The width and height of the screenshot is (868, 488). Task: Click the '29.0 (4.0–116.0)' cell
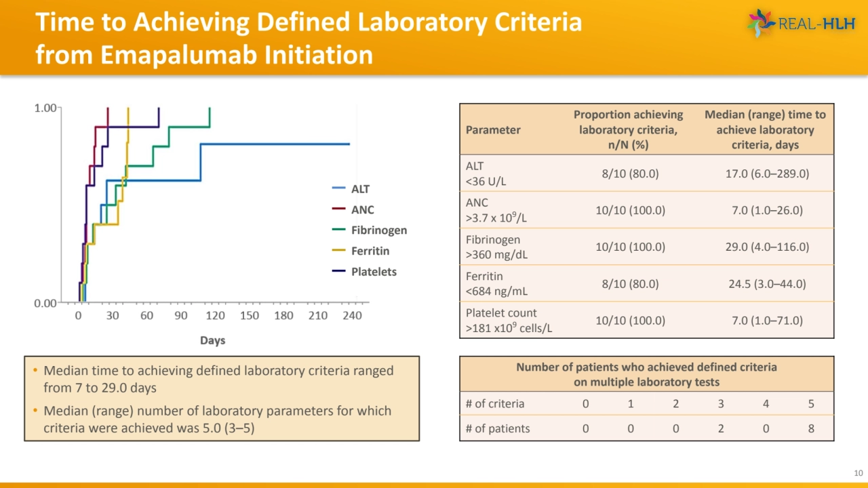pyautogui.click(x=767, y=247)
